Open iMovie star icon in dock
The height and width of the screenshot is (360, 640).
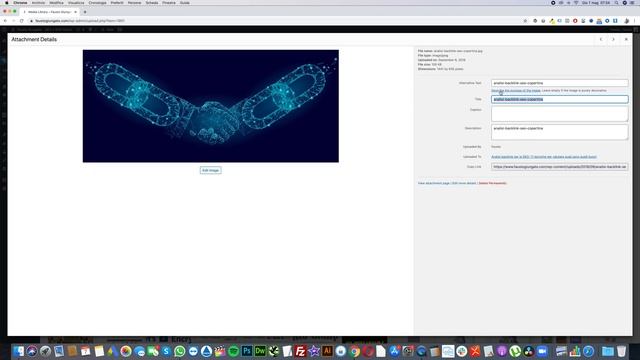(314, 351)
